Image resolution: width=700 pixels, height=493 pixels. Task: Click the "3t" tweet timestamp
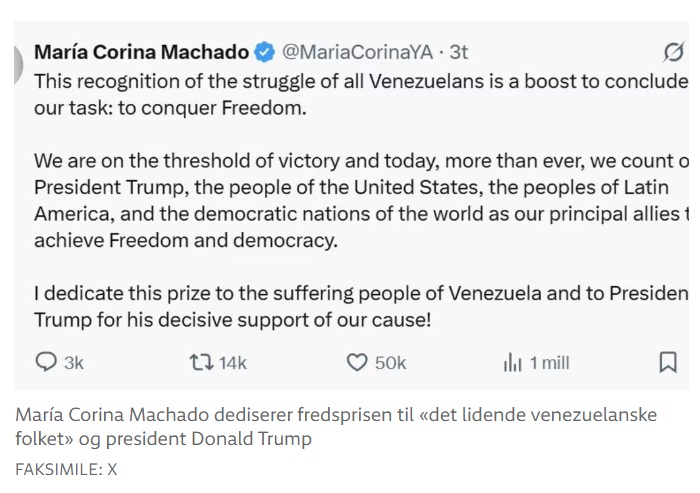tap(459, 51)
